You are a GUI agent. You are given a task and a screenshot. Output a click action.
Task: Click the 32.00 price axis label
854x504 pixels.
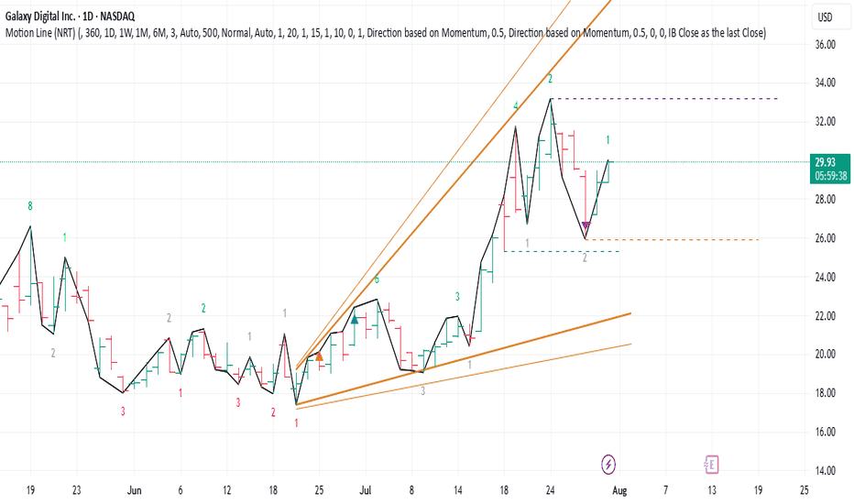point(825,122)
